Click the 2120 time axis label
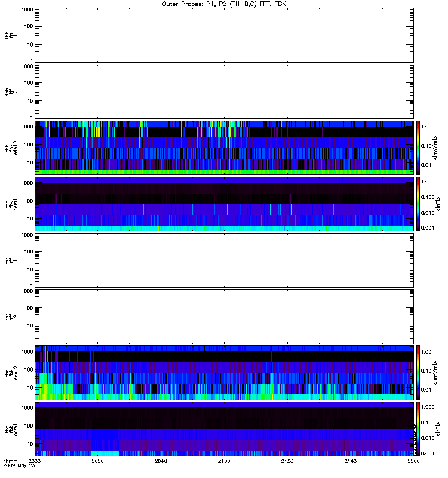Viewport: 448px width, 478px height. (x=287, y=461)
